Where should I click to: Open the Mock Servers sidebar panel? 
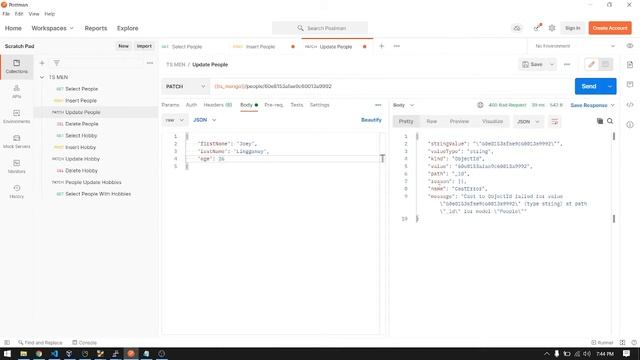(x=16, y=141)
